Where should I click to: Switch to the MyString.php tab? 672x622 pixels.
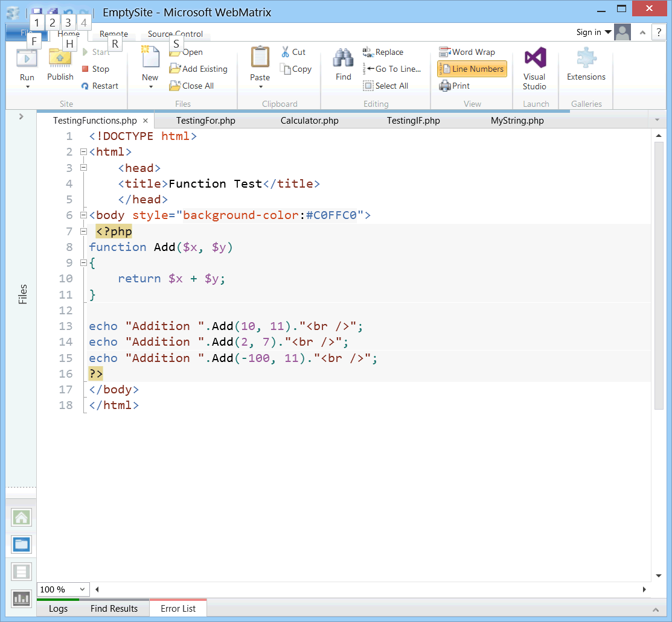517,121
